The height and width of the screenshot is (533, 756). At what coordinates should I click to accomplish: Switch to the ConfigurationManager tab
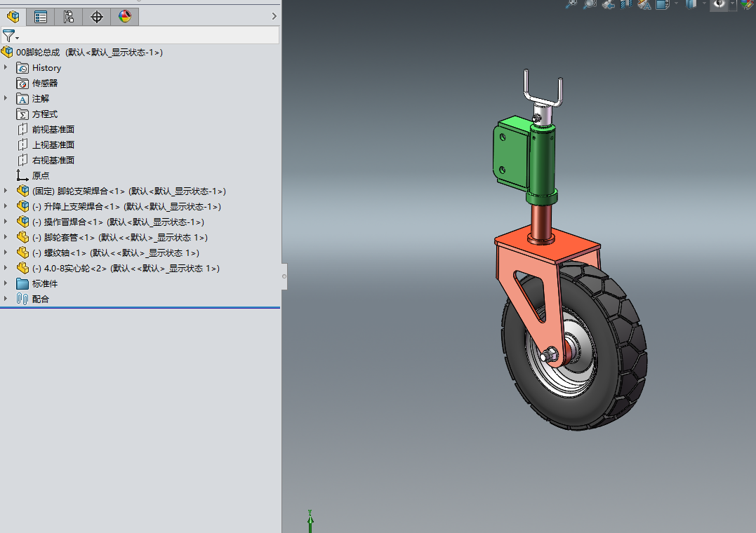tap(69, 17)
